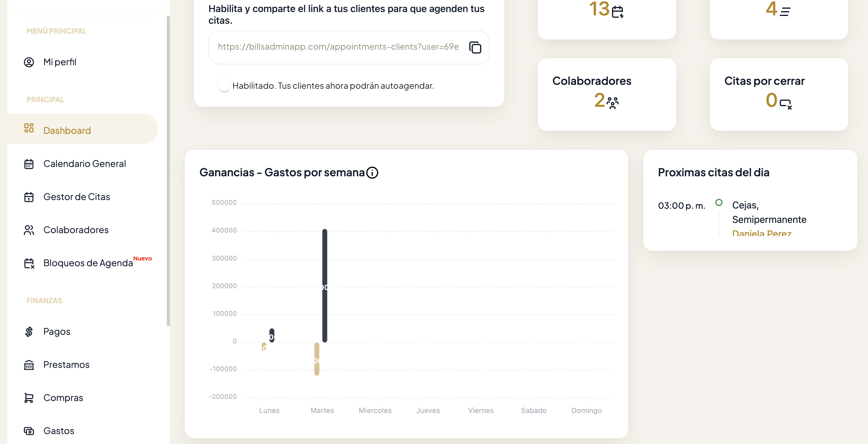Image resolution: width=868 pixels, height=444 pixels.
Task: Toggle the Habilitado self-scheduling switch
Action: (224, 86)
